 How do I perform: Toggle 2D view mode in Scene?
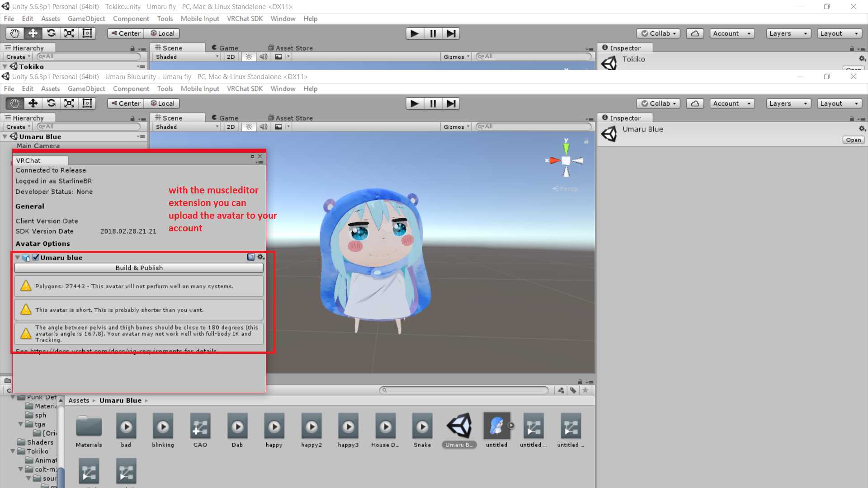231,127
